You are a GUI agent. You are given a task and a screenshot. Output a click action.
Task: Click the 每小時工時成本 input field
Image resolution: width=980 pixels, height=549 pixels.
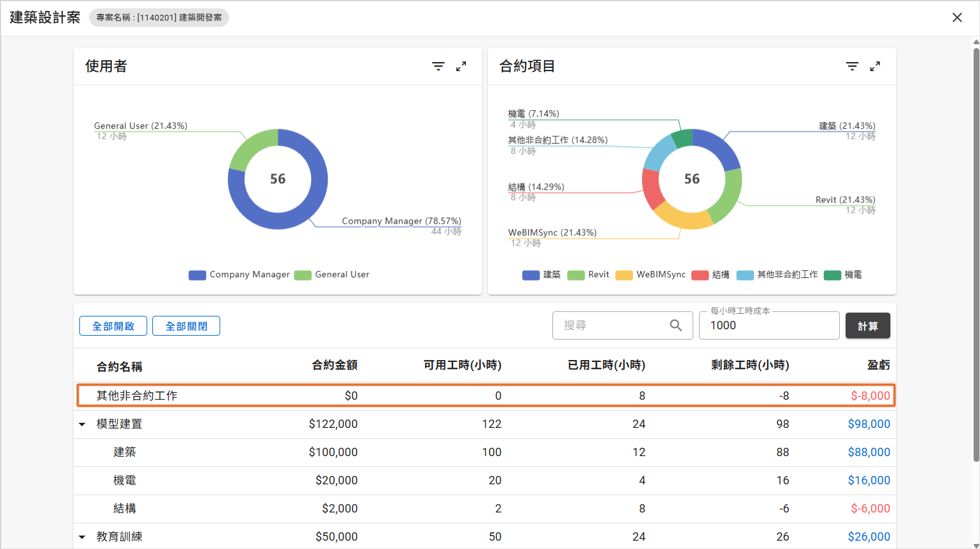coord(769,325)
